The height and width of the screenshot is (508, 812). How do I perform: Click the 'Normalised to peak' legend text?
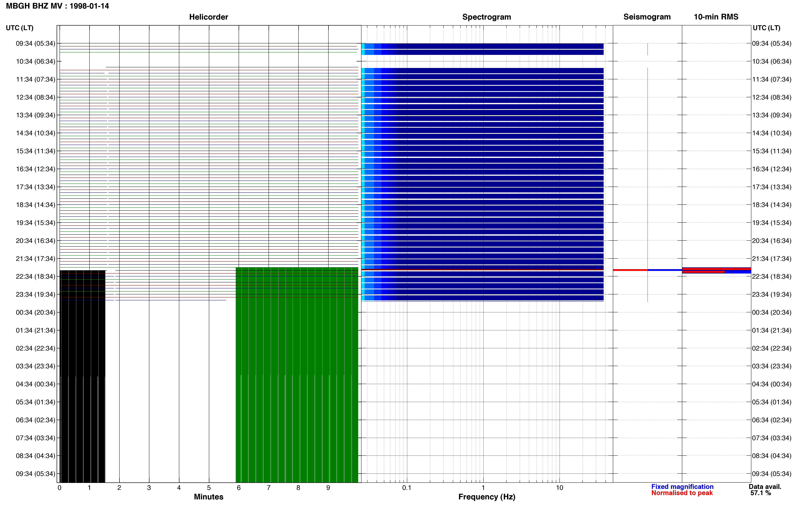pyautogui.click(x=682, y=493)
